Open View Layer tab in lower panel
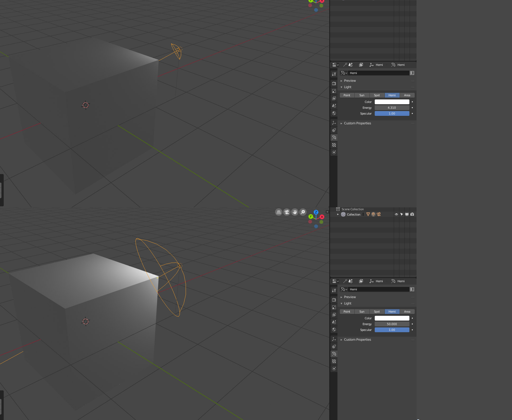The width and height of the screenshot is (512, 420). pos(334,315)
